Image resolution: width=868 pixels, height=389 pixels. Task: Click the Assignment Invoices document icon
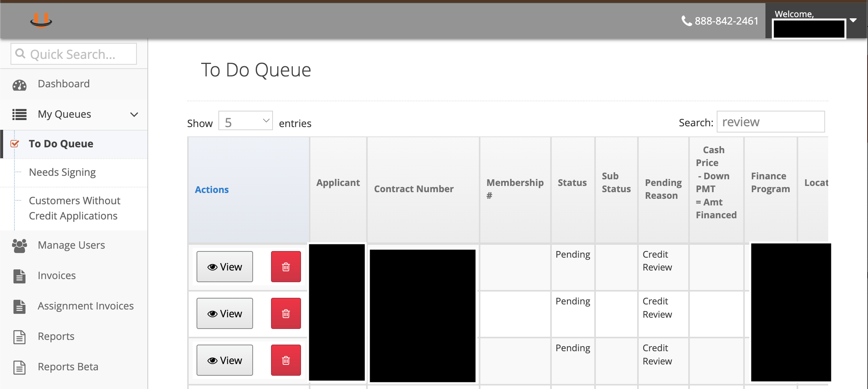coord(19,306)
